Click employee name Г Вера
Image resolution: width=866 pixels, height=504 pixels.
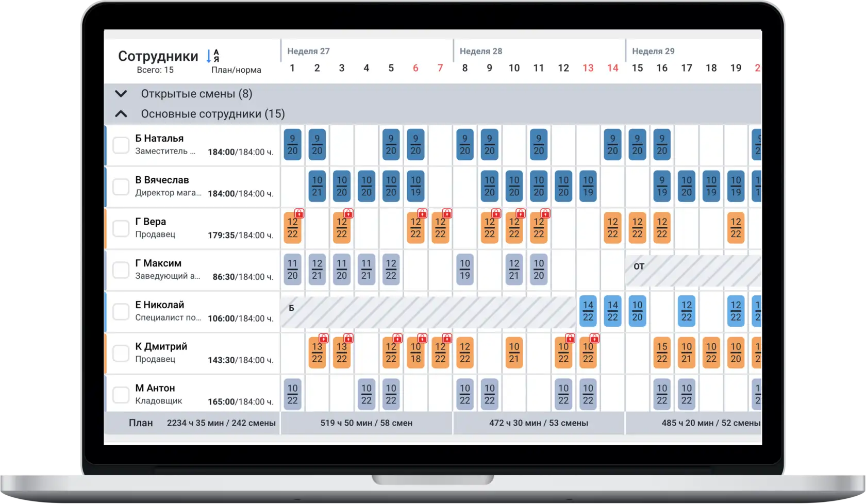click(x=151, y=222)
